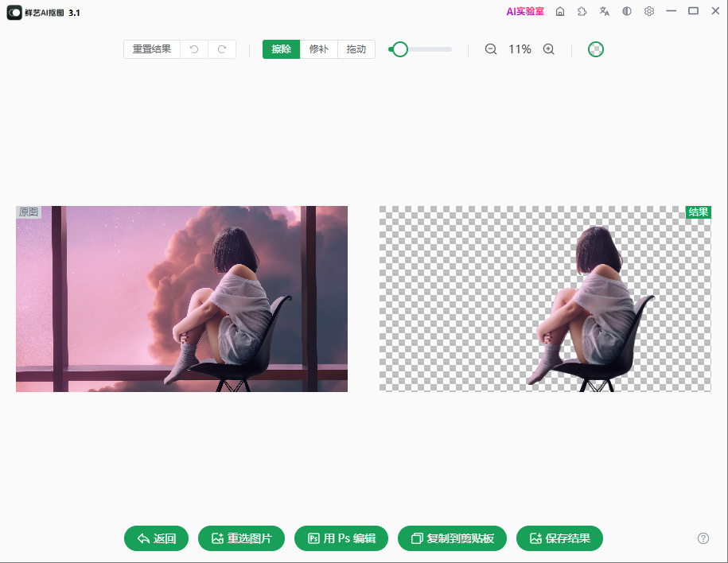Toggle the transparent background checkerboard icon
Screen dimensions: 728x563
[595, 49]
